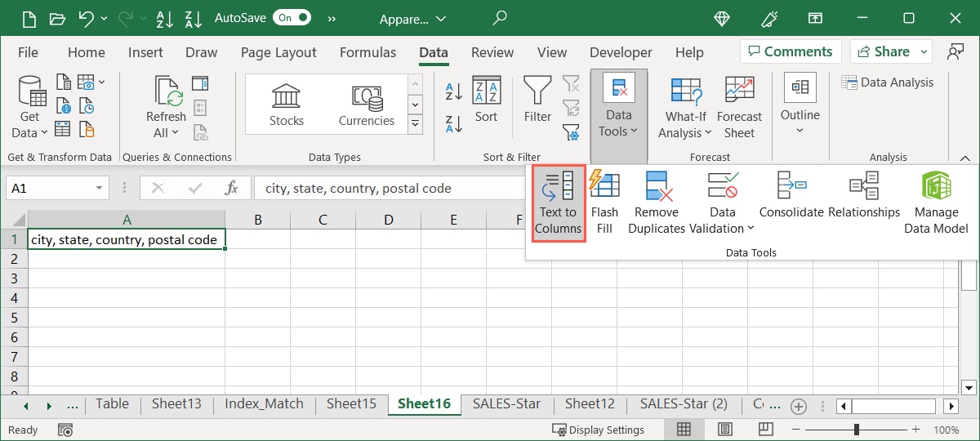Open the Sheet12 tab
This screenshot has width=980, height=441.
tap(590, 403)
